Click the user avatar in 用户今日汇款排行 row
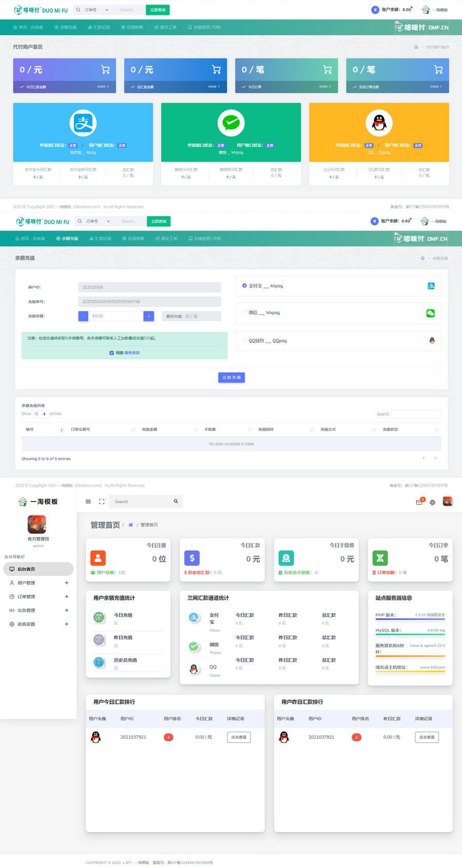This screenshot has height=868, width=462. click(x=95, y=737)
